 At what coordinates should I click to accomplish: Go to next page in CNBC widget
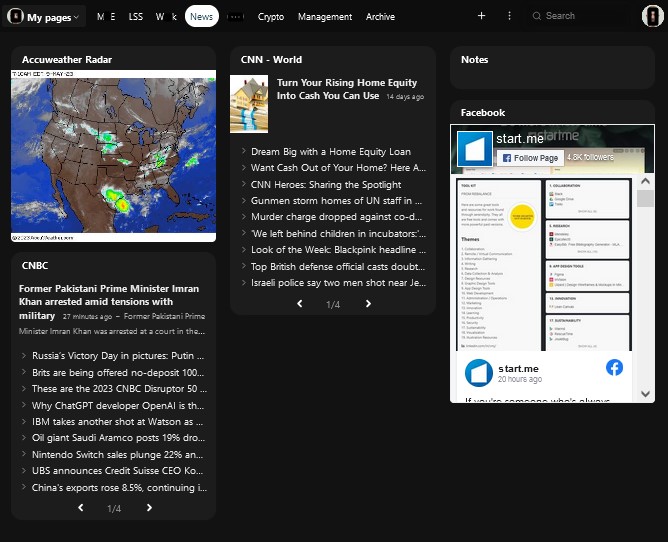pos(149,507)
